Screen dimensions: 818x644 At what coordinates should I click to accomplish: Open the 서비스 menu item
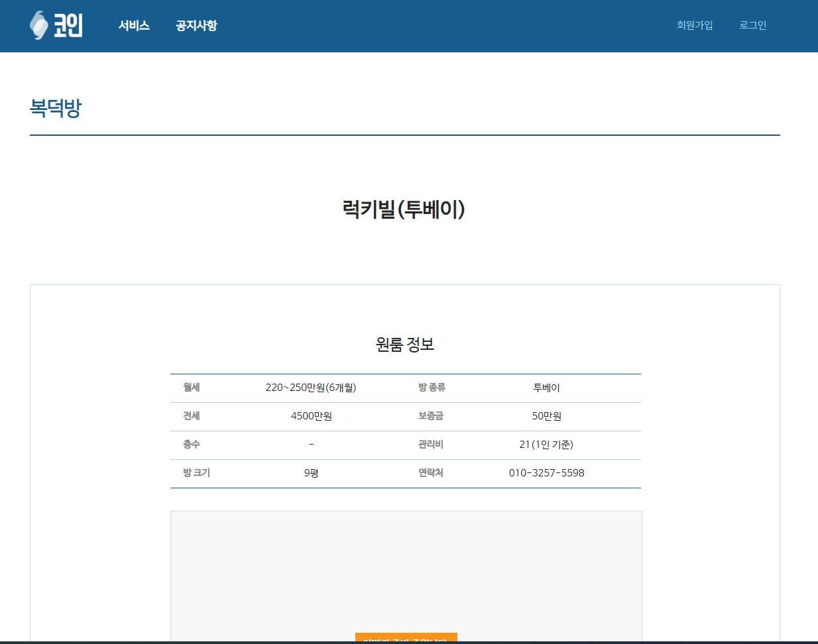134,26
